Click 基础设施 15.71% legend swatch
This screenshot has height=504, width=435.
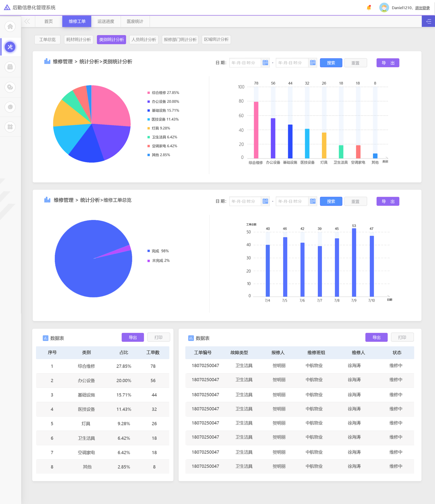tap(148, 110)
